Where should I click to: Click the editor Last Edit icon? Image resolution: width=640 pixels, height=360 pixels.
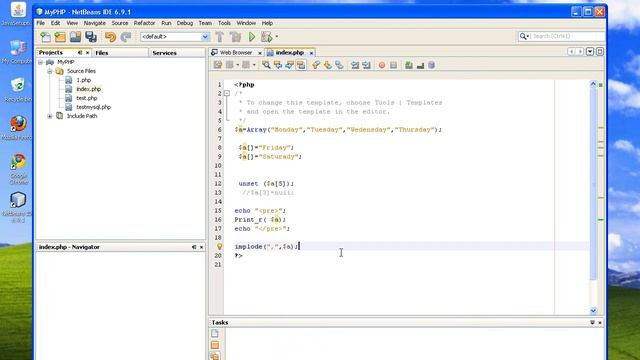tap(218, 65)
